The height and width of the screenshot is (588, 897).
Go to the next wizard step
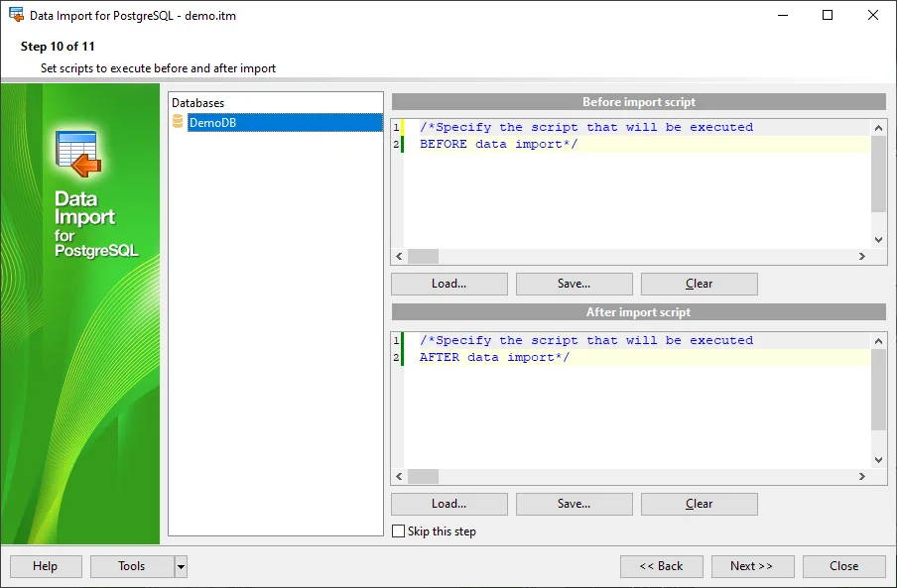pos(751,566)
